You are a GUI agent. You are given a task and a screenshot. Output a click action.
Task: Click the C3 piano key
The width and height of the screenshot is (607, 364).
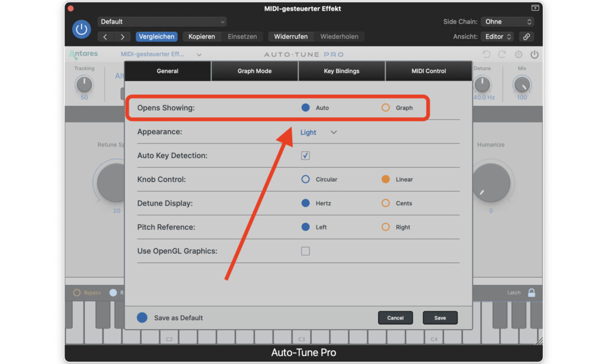point(302,337)
